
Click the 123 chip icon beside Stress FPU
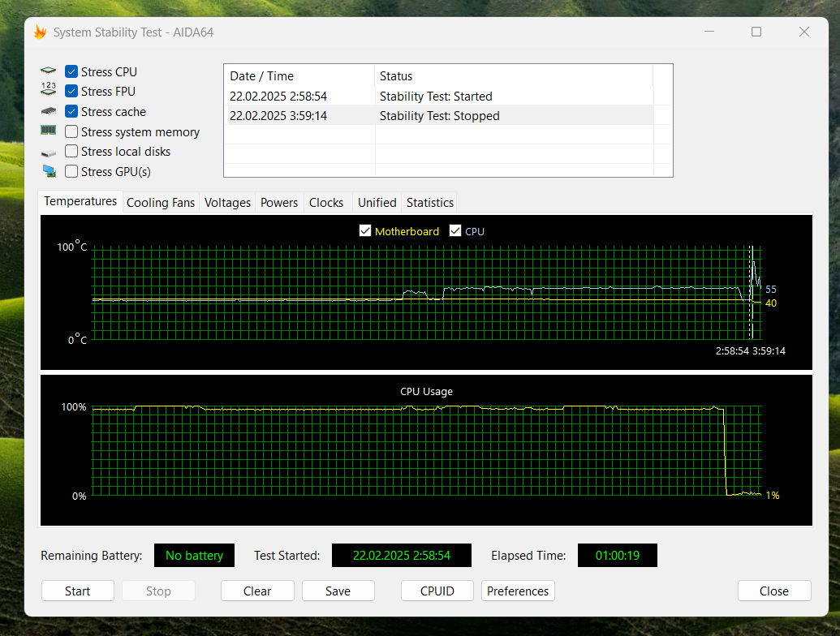48,89
